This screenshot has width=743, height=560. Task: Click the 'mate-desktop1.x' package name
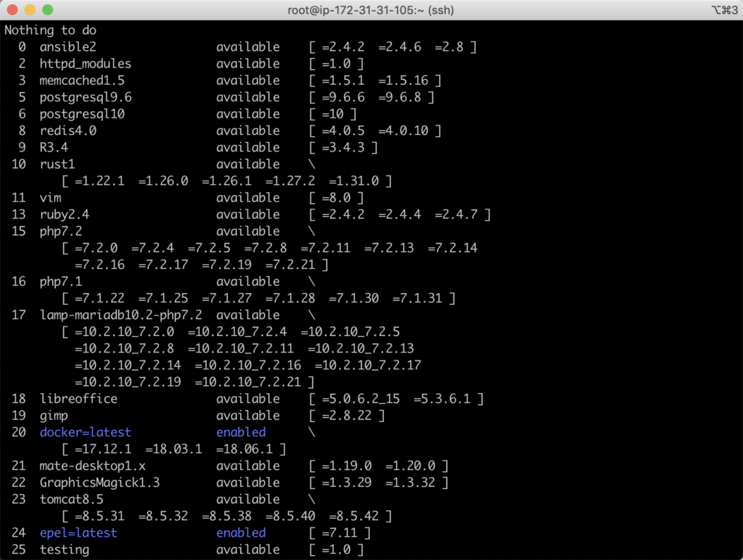tap(92, 466)
